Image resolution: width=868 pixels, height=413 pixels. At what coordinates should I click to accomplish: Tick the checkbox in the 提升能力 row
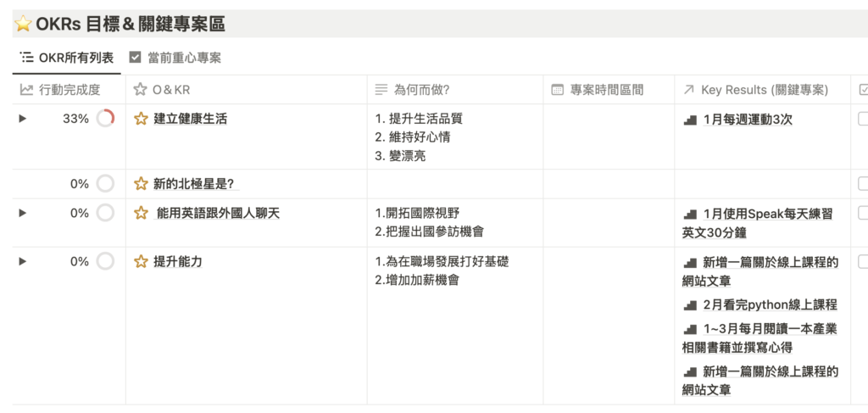click(863, 261)
